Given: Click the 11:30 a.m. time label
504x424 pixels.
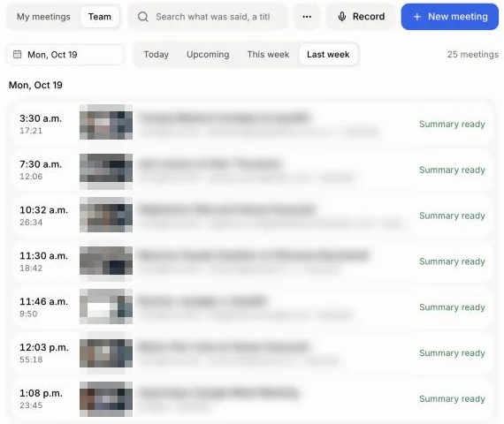Looking at the screenshot, I should [43, 256].
